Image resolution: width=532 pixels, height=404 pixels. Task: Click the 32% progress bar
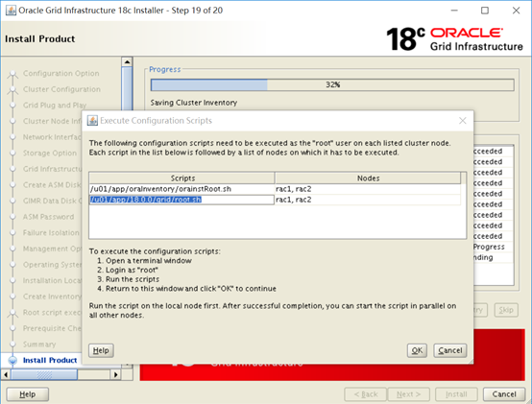pos(332,84)
